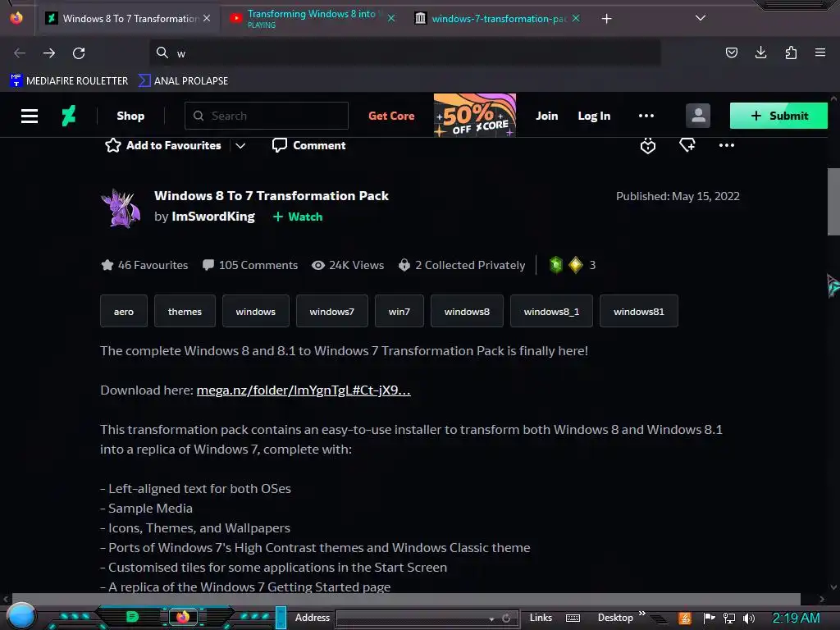Click the Comment button

(308, 145)
